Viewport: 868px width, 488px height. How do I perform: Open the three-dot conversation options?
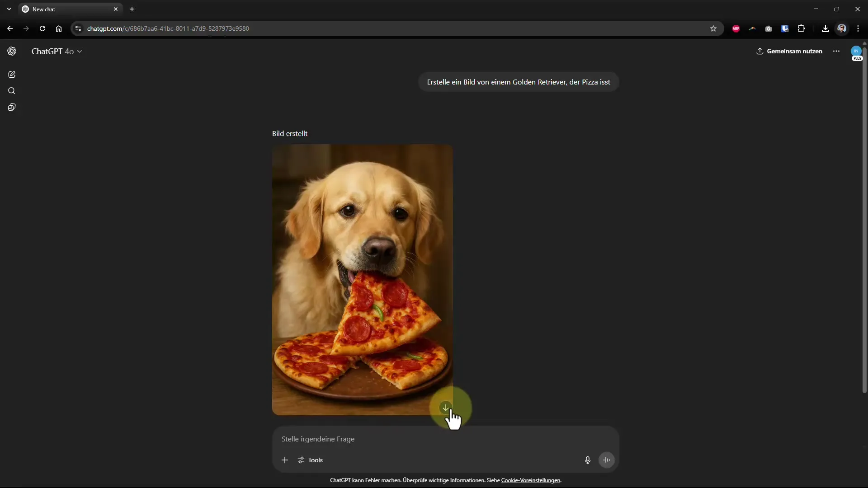(x=836, y=51)
